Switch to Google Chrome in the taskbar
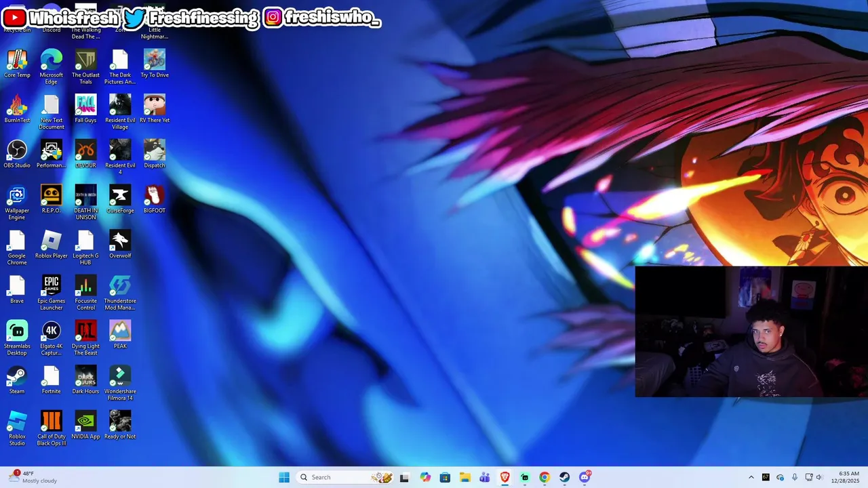The height and width of the screenshot is (488, 868). pos(545,477)
